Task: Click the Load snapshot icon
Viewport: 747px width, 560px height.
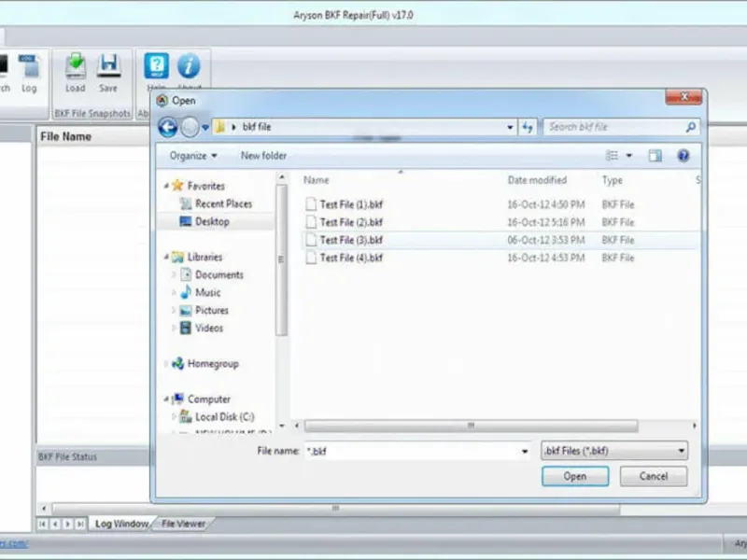Action: coord(76,66)
